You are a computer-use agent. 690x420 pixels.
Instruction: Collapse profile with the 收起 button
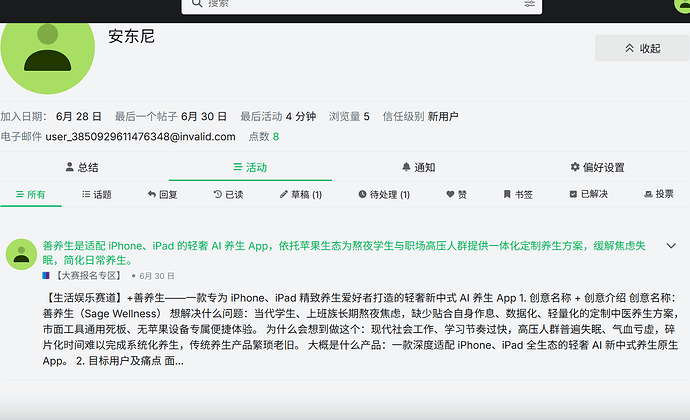(x=642, y=48)
